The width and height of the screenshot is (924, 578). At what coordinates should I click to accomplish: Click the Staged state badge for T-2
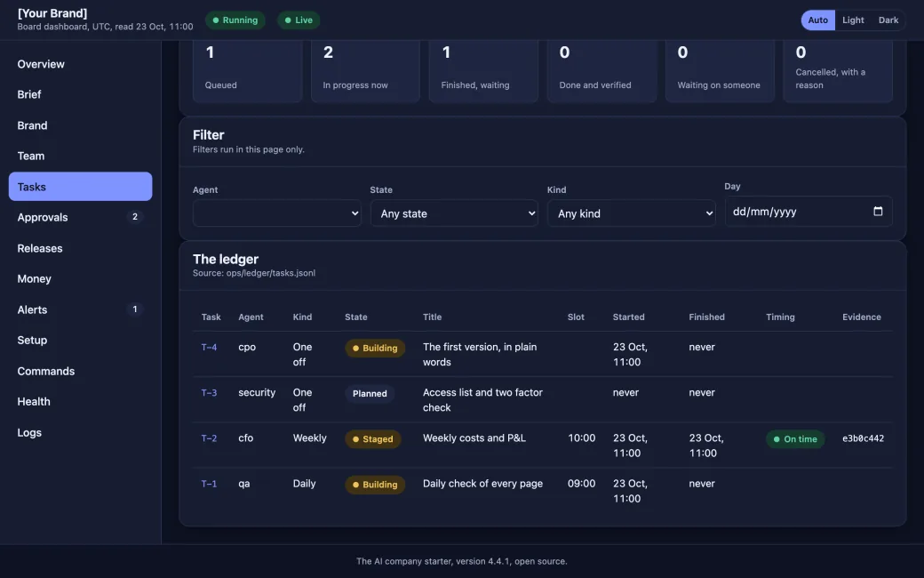372,438
